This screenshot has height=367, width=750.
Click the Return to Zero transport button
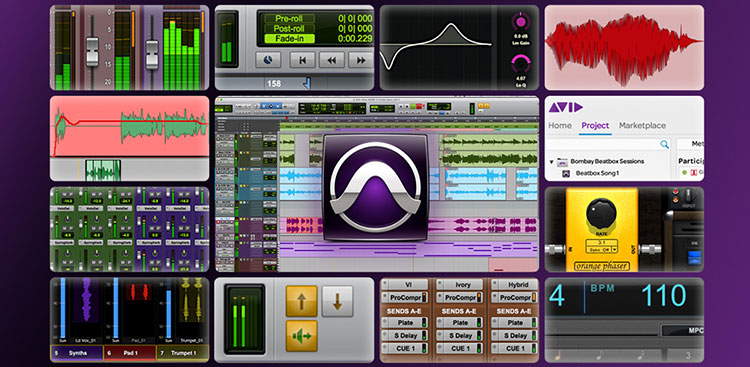click(302, 60)
